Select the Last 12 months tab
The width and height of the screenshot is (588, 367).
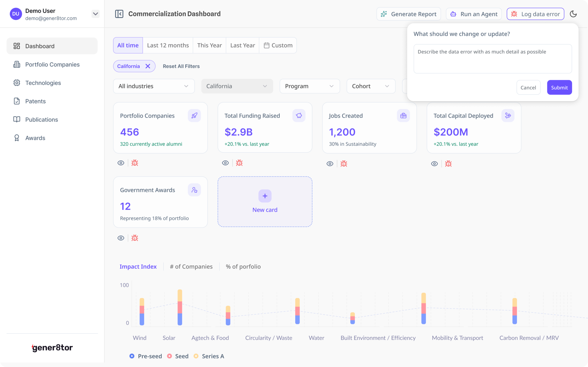point(168,45)
